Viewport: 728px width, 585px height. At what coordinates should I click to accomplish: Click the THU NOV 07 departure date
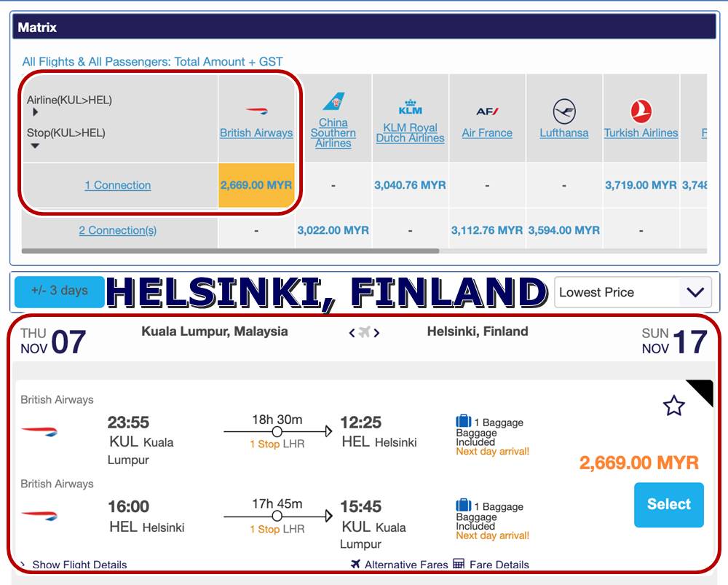(x=53, y=341)
